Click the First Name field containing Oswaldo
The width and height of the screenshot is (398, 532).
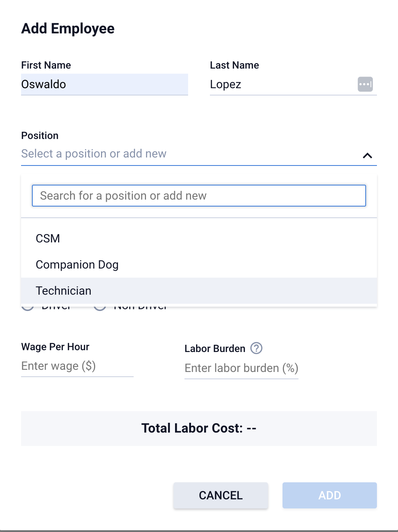point(104,85)
